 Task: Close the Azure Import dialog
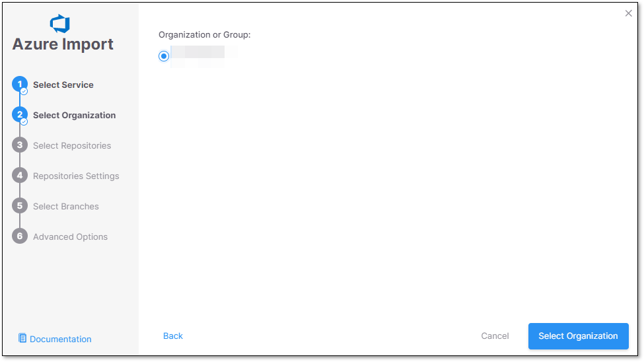[628, 13]
